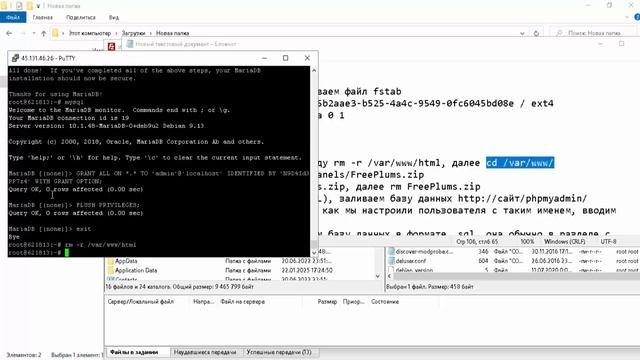Click the Properties icon in Explorer quick access toolbar
The height and width of the screenshot is (360, 640).
point(19,6)
